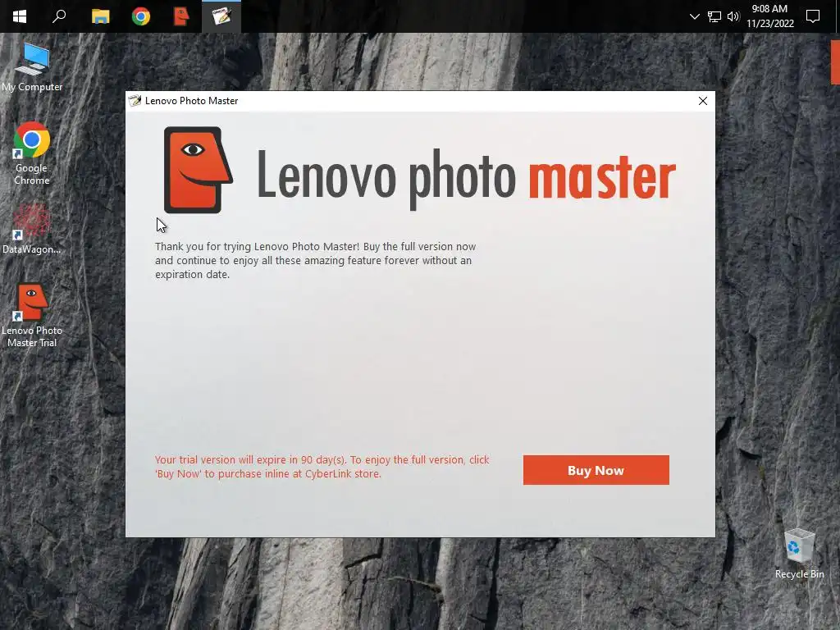
Task: Close the Lenovo Photo Master dialog
Action: pyautogui.click(x=702, y=101)
